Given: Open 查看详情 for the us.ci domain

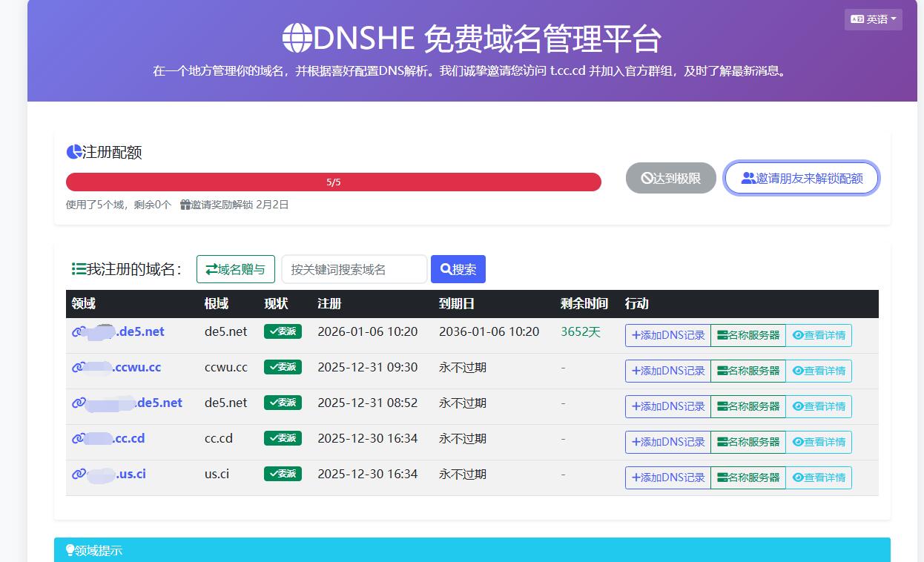Looking at the screenshot, I should (x=819, y=477).
